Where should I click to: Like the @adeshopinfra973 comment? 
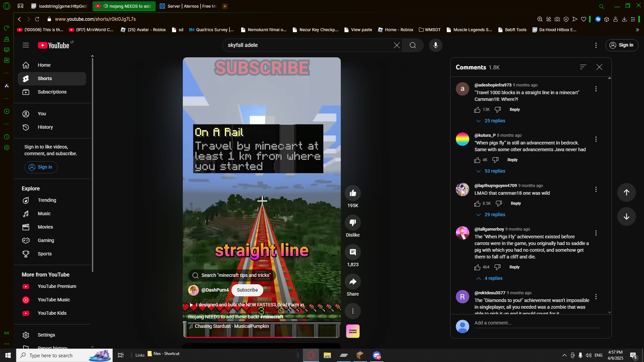(477, 110)
